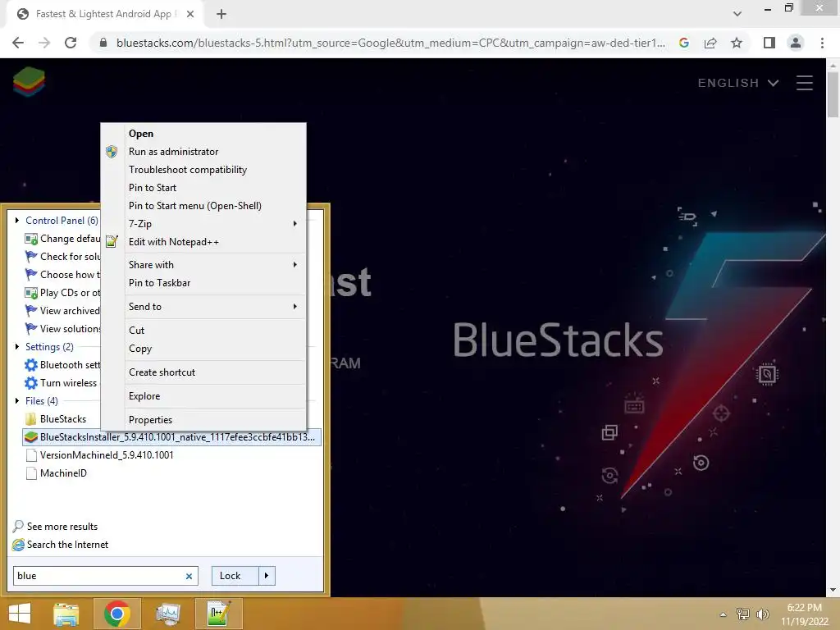Choose Copy in the context menu
840x630 pixels.
tap(203, 349)
